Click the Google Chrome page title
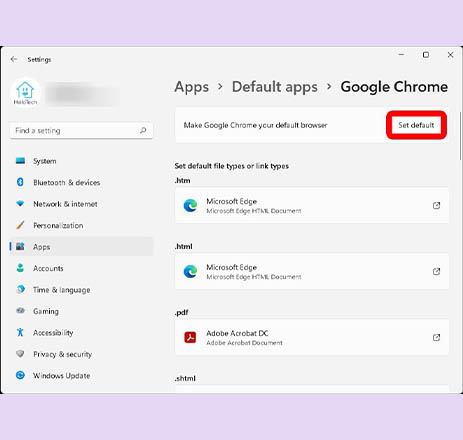 coord(394,87)
